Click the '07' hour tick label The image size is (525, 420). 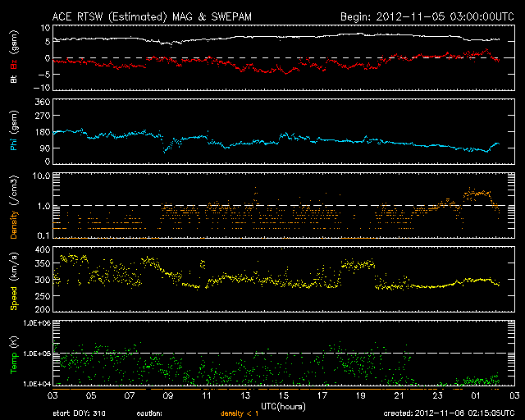pos(130,396)
